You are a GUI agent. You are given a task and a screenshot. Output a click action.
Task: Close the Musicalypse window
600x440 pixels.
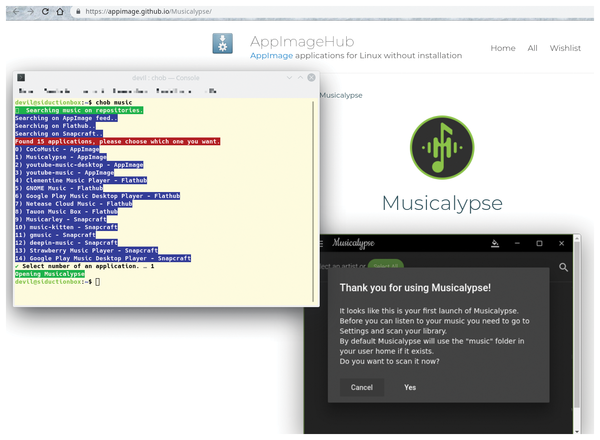click(x=561, y=243)
